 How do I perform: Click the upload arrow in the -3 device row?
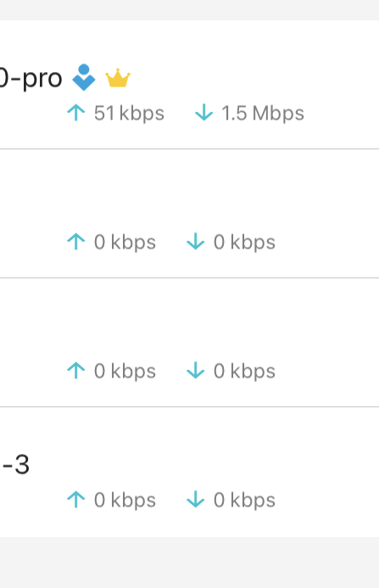(76, 500)
